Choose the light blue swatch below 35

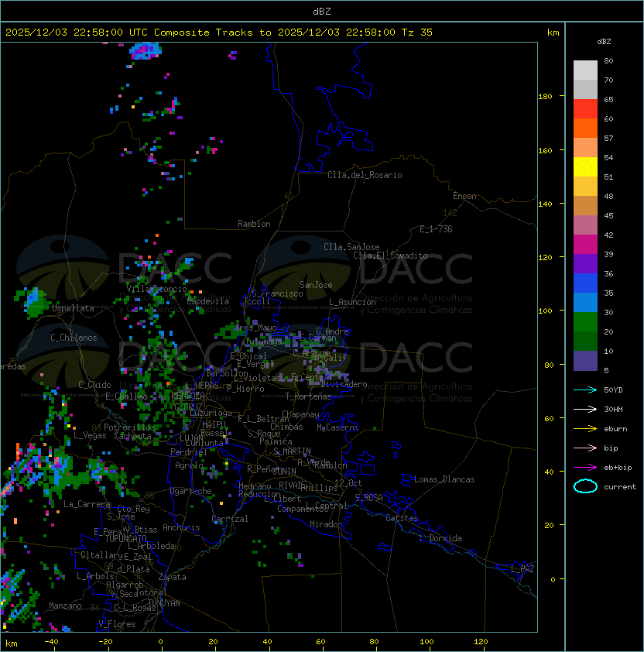coord(585,303)
